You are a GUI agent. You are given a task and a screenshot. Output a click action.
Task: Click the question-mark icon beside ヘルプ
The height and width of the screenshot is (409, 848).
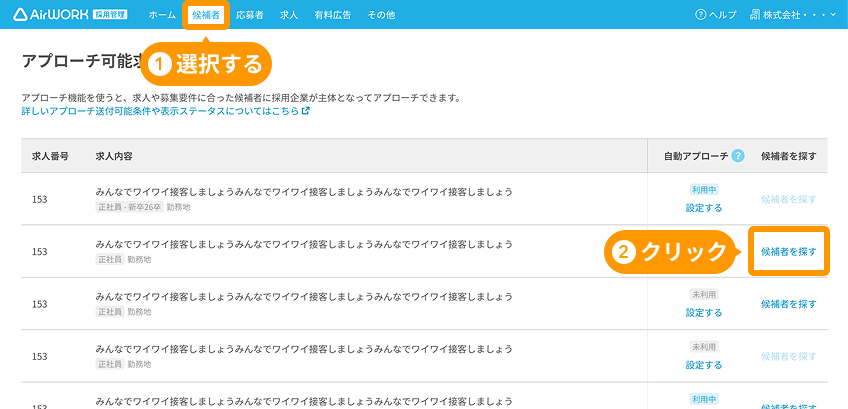tap(701, 15)
